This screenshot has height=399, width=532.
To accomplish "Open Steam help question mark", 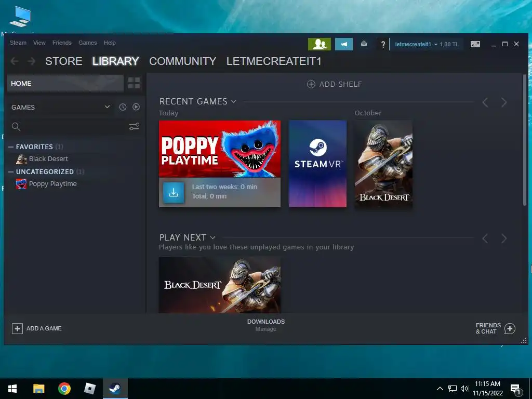I will 383,45.
